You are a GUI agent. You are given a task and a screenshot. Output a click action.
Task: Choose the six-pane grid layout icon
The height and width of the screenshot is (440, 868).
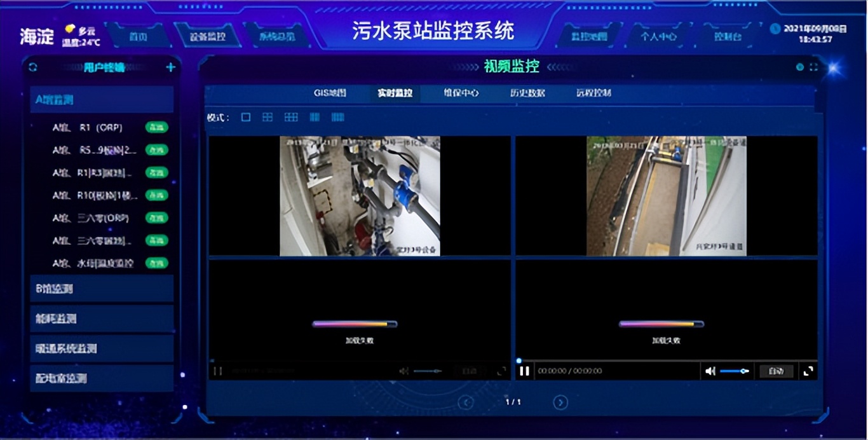click(x=291, y=117)
